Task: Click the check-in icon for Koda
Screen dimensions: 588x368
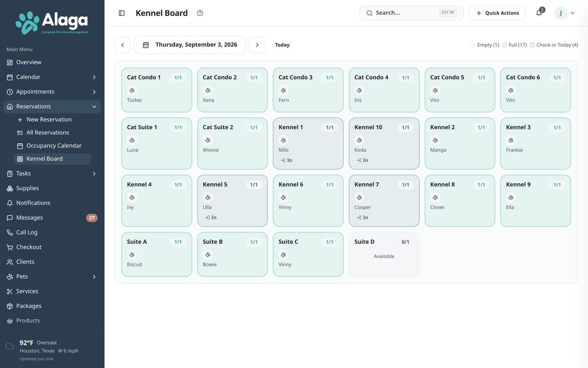Action: click(359, 160)
